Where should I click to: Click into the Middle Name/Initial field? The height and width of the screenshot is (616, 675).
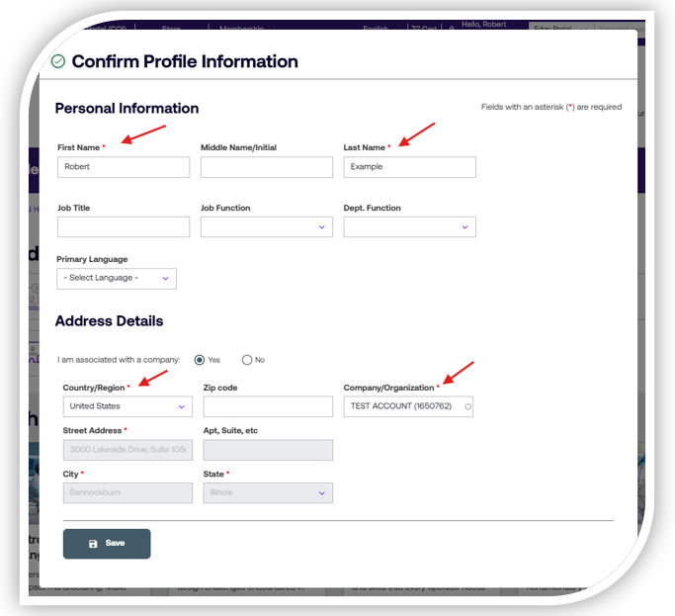(x=266, y=167)
